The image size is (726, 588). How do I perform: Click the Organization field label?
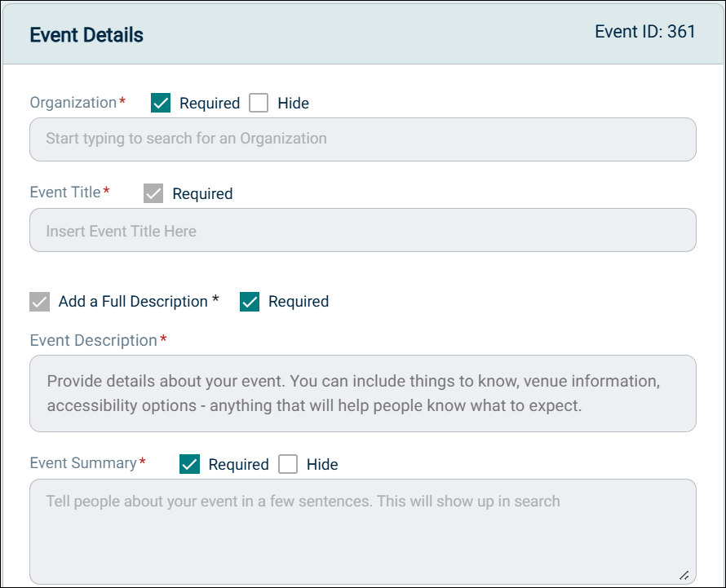pos(73,103)
